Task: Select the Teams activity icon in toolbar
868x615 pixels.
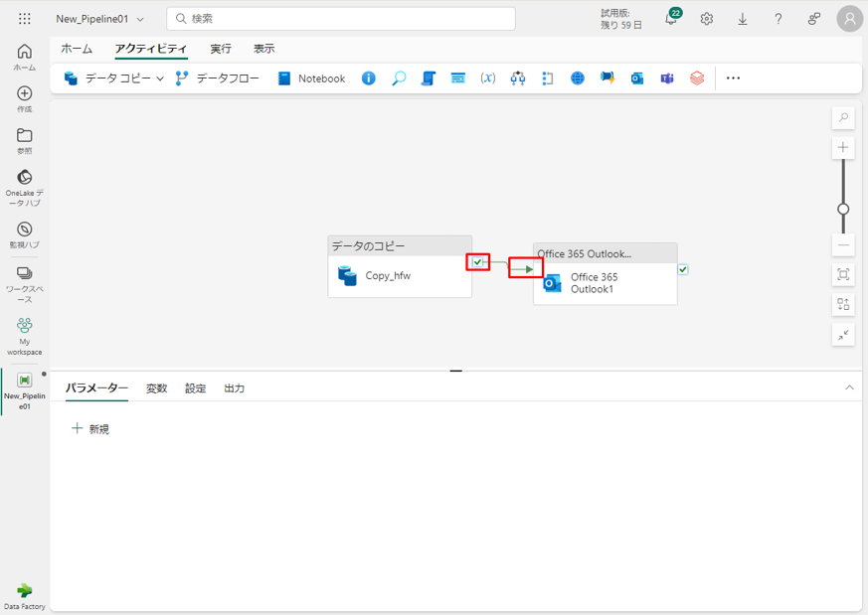Action: (x=667, y=78)
